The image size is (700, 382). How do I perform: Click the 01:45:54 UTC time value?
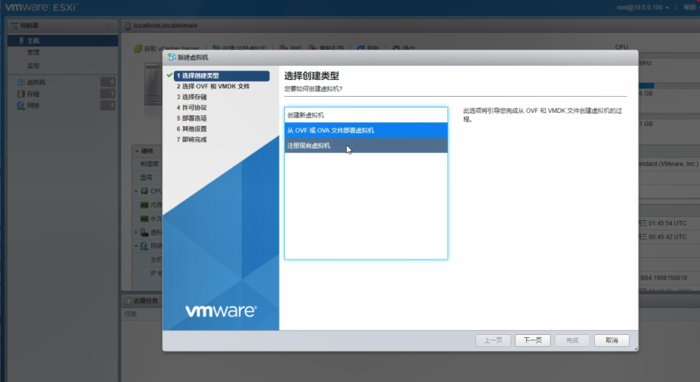[667, 223]
